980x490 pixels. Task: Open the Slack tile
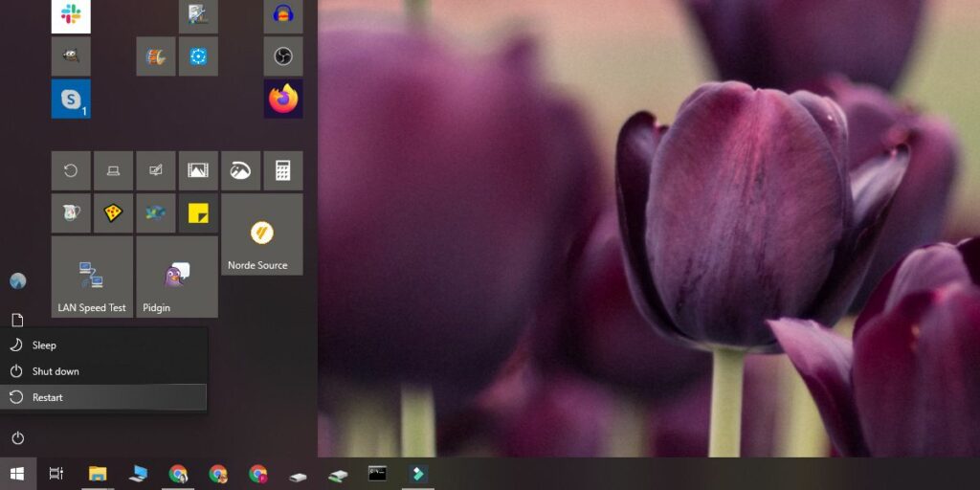[x=71, y=15]
